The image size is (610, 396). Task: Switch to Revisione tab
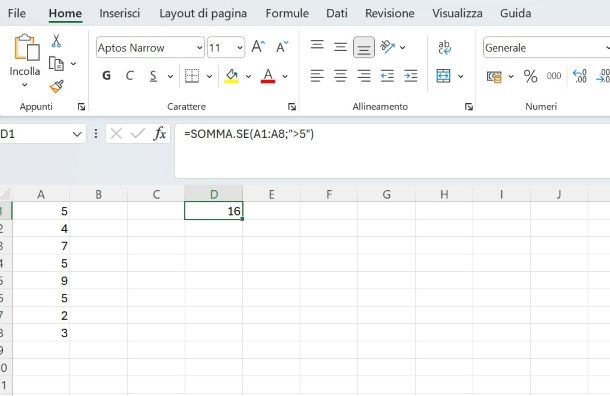(x=389, y=13)
